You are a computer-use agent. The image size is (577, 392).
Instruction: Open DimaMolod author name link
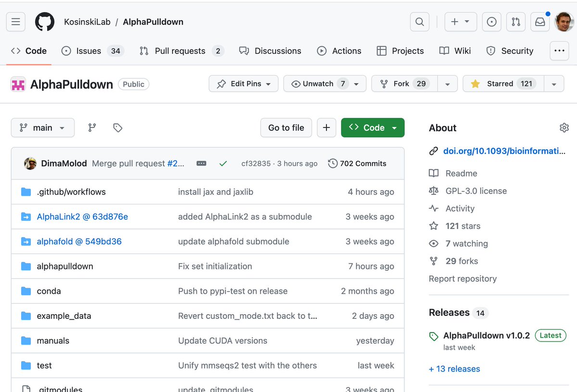coord(64,164)
